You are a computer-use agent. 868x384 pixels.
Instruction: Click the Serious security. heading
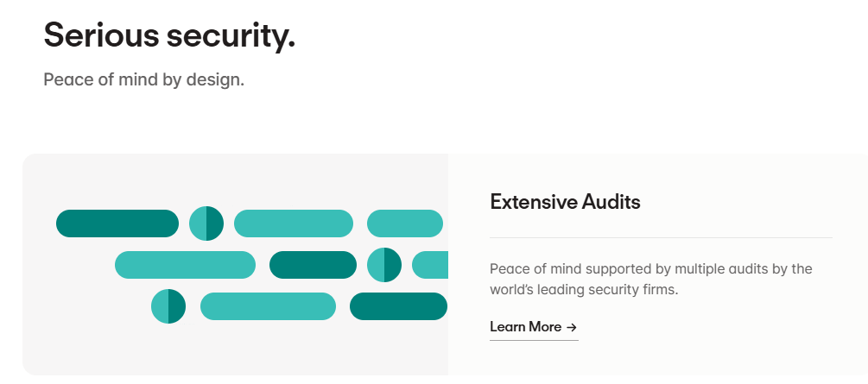(169, 35)
